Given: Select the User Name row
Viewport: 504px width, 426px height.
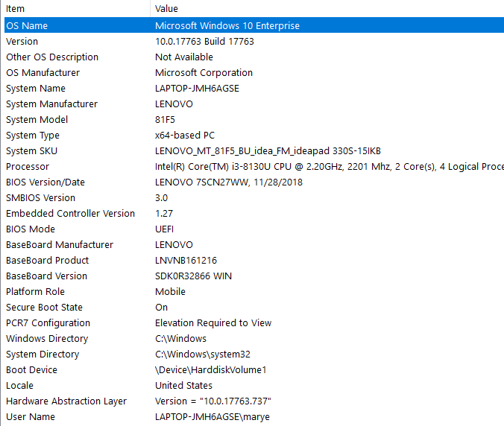Looking at the screenshot, I should tap(254, 416).
